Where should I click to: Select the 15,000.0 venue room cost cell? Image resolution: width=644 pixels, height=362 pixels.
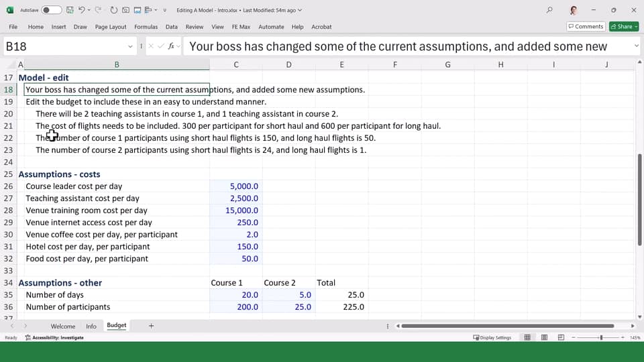pyautogui.click(x=236, y=210)
